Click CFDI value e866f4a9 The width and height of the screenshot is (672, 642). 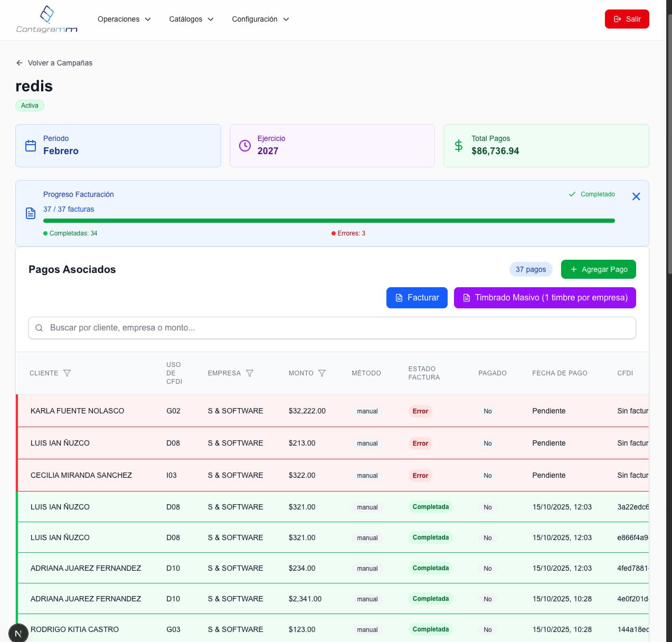click(x=633, y=537)
